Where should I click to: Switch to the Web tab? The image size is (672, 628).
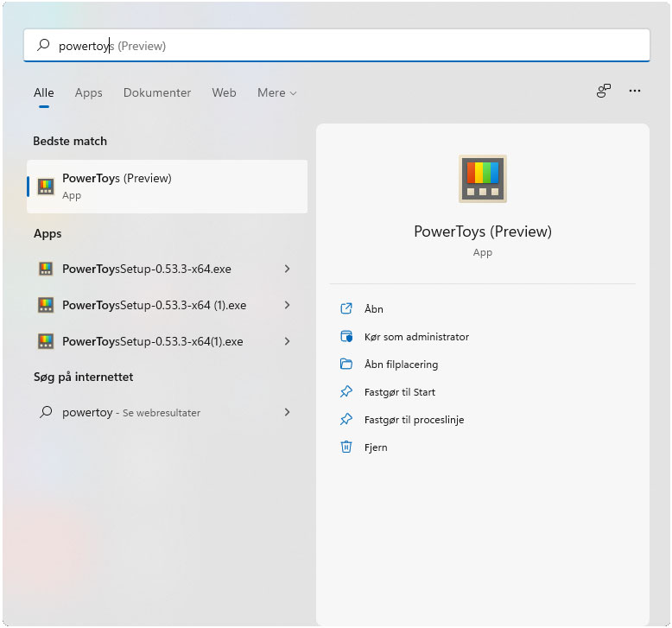pyautogui.click(x=224, y=92)
